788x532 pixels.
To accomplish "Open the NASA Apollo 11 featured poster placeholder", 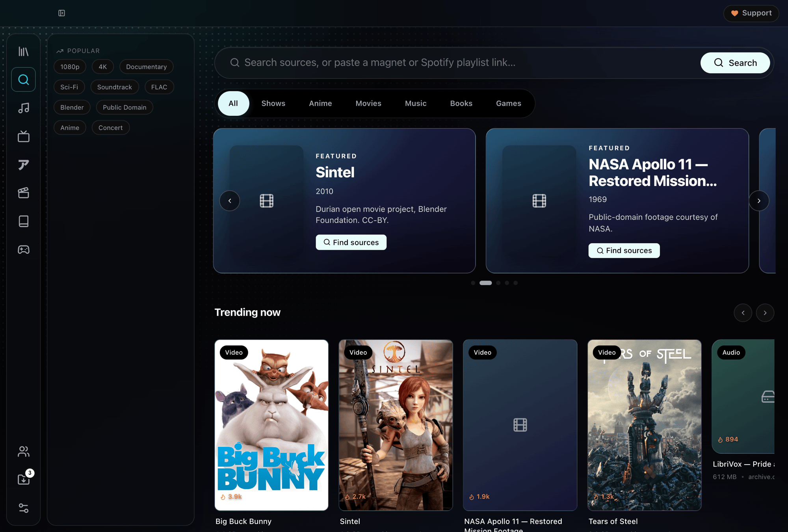I will [x=539, y=201].
